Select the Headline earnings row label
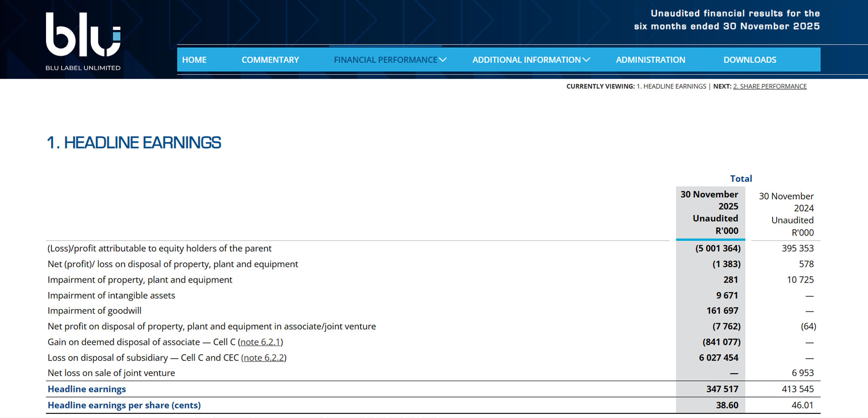Viewport: 868px width, 418px height. pos(87,389)
